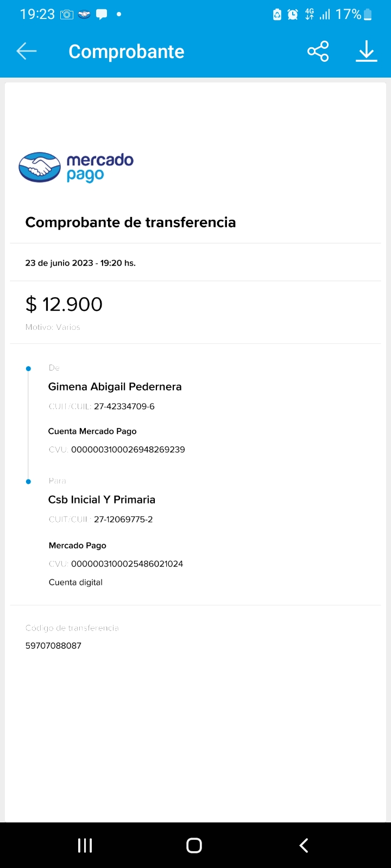This screenshot has width=391, height=868.
Task: Tap the camera notification icon
Action: [67, 15]
